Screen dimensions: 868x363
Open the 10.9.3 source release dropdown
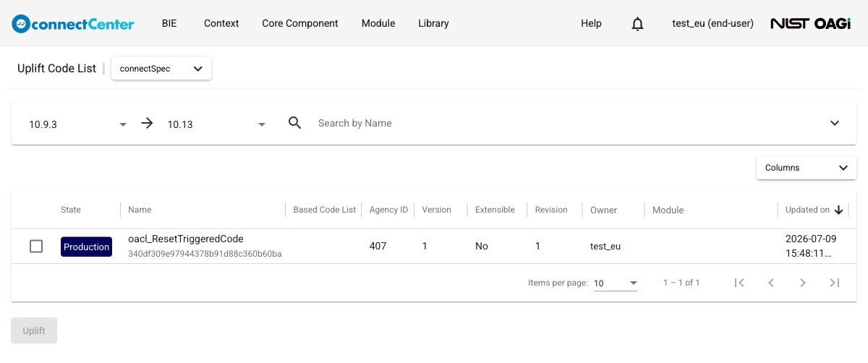pyautogui.click(x=78, y=124)
